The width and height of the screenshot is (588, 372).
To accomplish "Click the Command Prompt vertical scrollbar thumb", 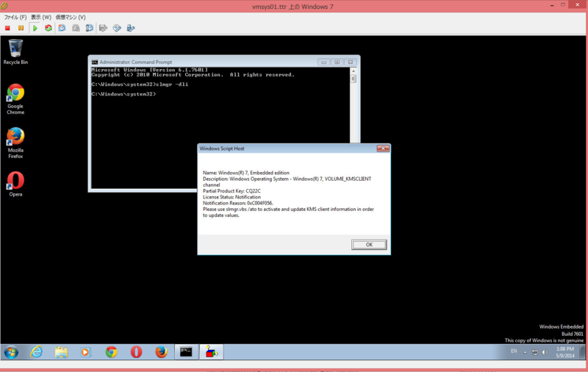I will coord(354,79).
